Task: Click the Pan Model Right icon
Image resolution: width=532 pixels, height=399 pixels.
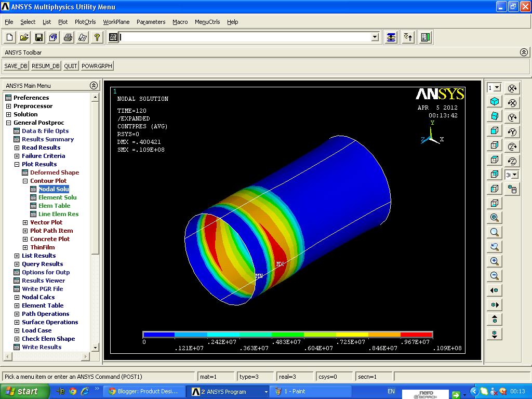Action: tap(495, 305)
